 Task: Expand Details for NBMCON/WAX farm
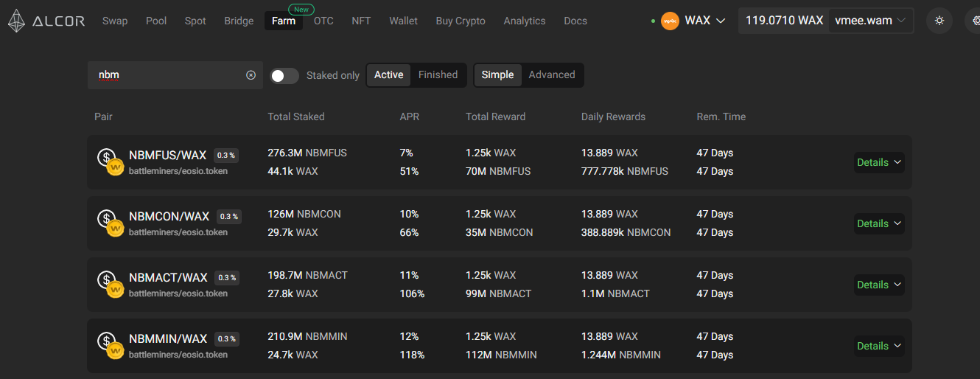tap(879, 223)
